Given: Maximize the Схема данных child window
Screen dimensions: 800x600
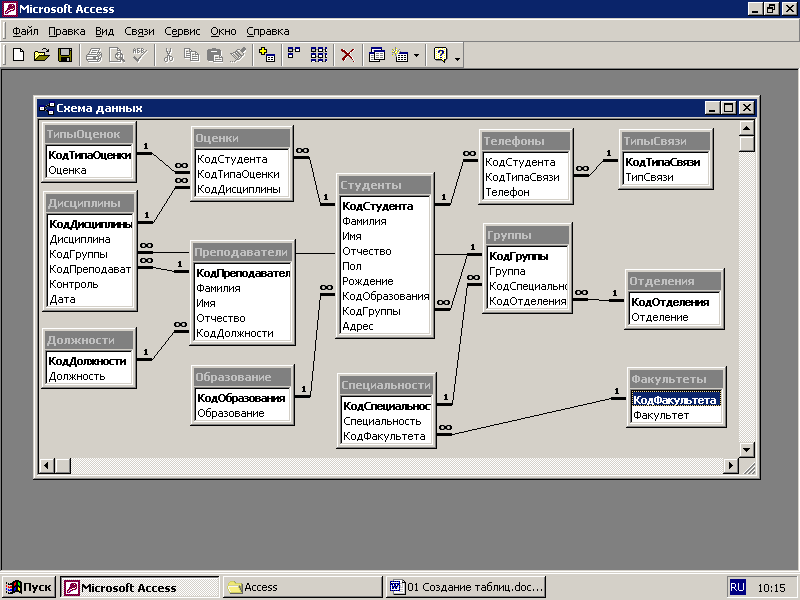Looking at the screenshot, I should [x=729, y=108].
